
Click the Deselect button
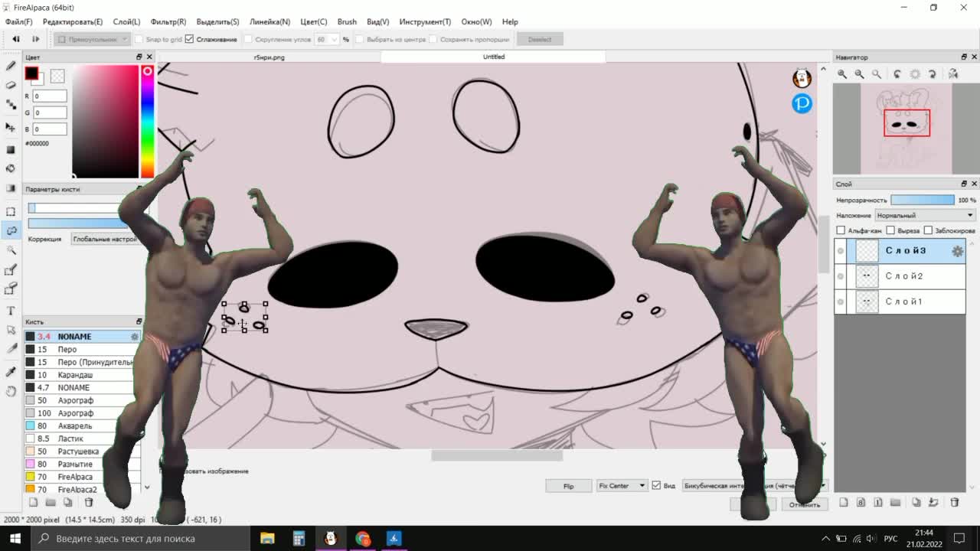pyautogui.click(x=540, y=39)
